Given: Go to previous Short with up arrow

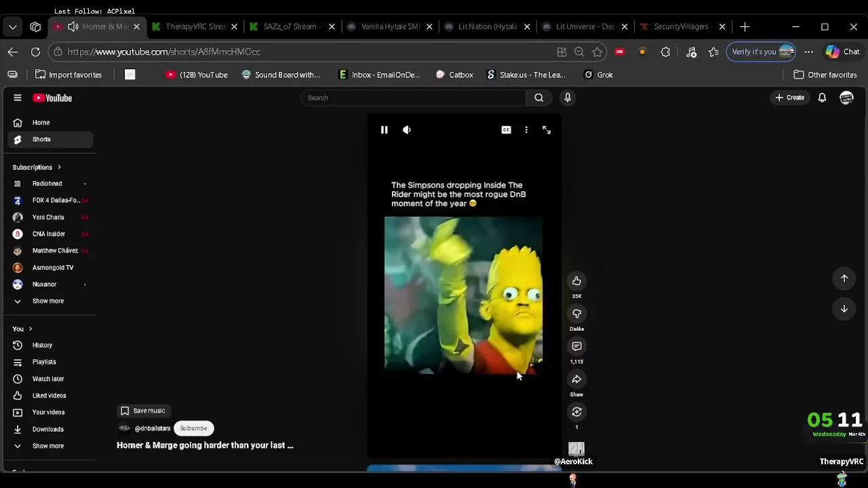Looking at the screenshot, I should point(844,278).
